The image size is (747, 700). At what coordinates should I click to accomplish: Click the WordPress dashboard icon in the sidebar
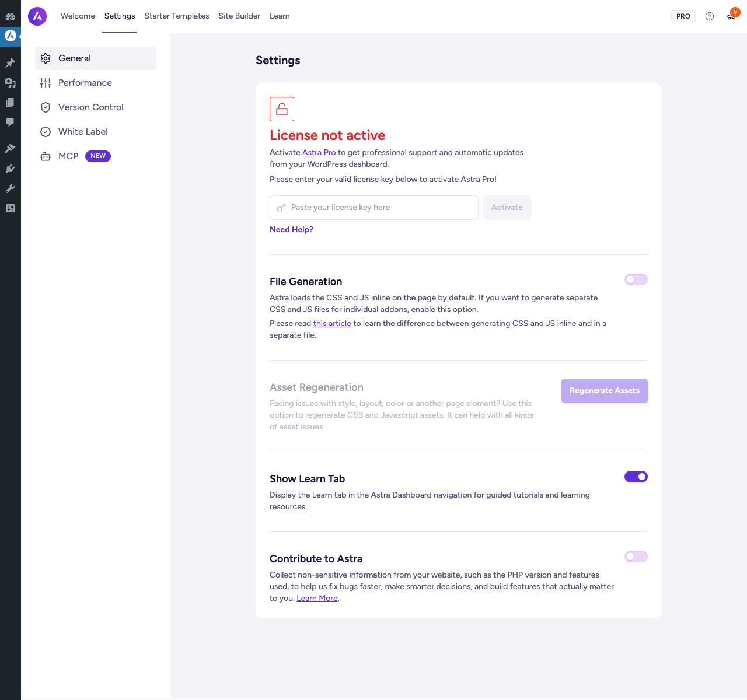coord(10,16)
